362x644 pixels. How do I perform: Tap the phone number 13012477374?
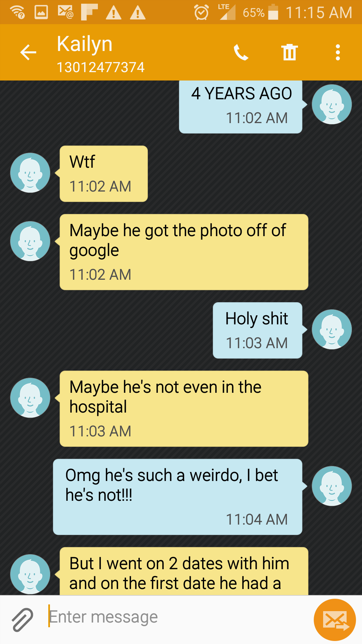[101, 67]
